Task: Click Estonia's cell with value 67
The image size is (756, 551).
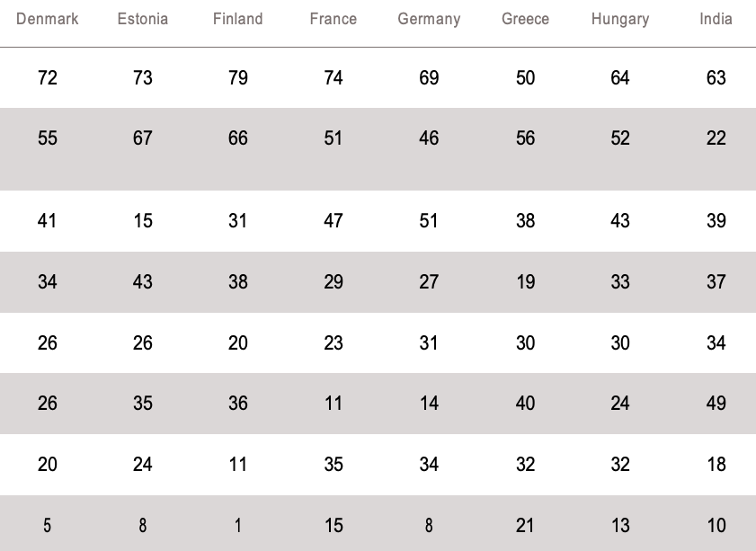Action: point(143,138)
